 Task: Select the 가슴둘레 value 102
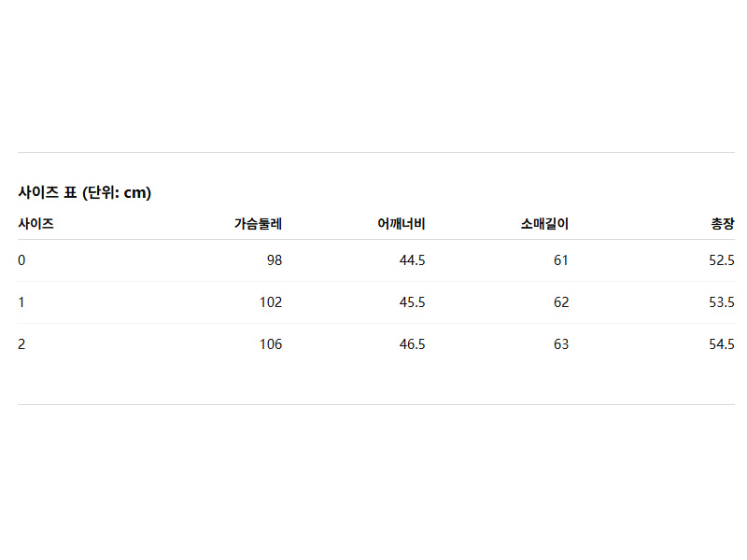(x=271, y=302)
